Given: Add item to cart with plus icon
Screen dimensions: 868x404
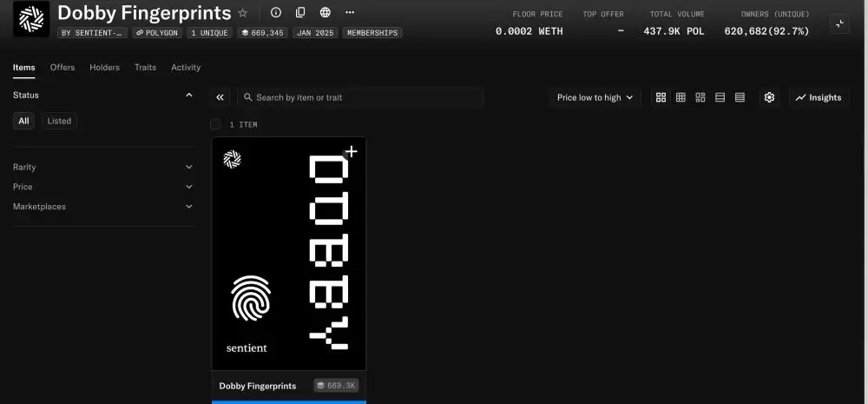Looking at the screenshot, I should tap(351, 151).
